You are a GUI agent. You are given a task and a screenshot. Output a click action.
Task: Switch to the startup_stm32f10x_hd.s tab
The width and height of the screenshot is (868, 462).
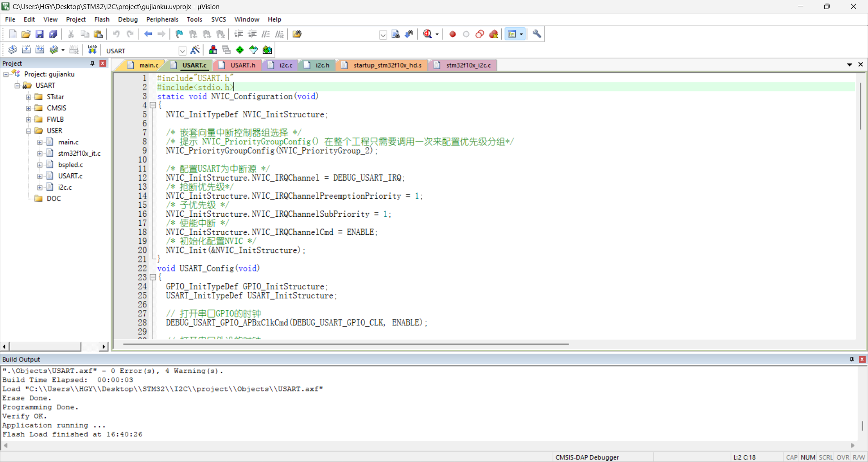tap(383, 65)
